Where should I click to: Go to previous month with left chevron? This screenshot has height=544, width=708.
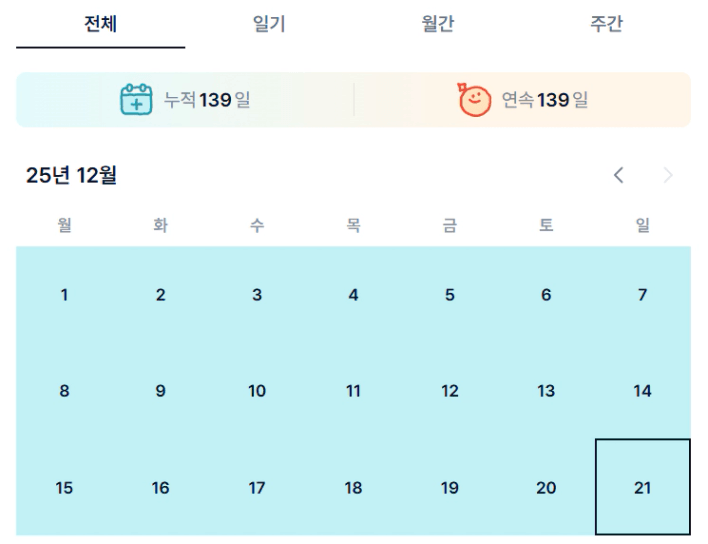point(619,176)
